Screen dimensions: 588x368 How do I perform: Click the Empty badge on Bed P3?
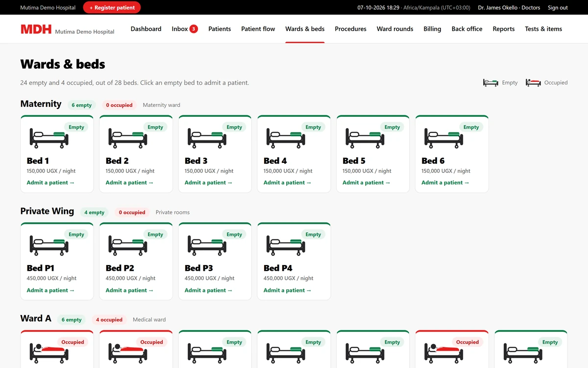[x=234, y=235]
